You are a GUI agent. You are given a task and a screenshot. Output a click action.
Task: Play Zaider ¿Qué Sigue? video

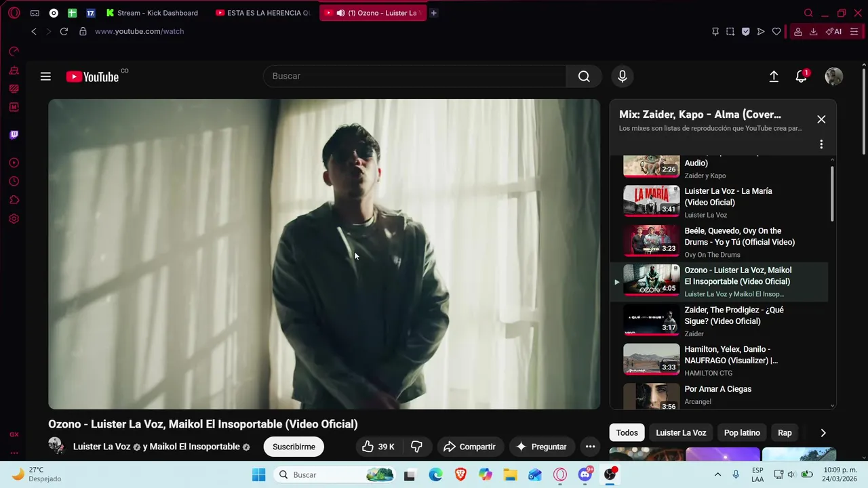tap(719, 321)
